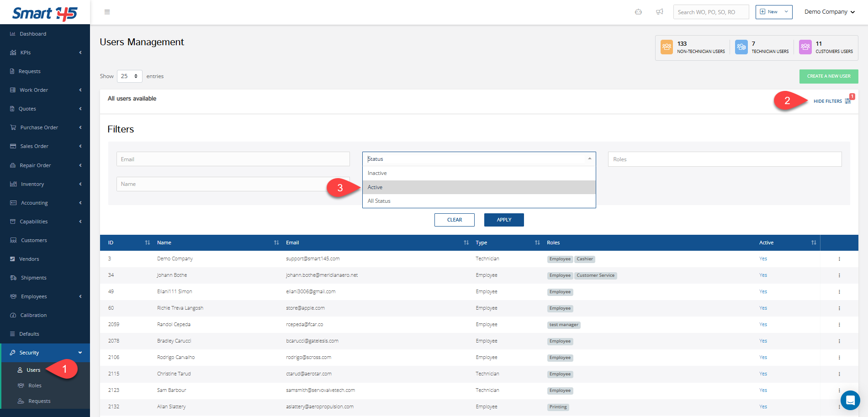Click the technician users blue icon

[x=741, y=47]
